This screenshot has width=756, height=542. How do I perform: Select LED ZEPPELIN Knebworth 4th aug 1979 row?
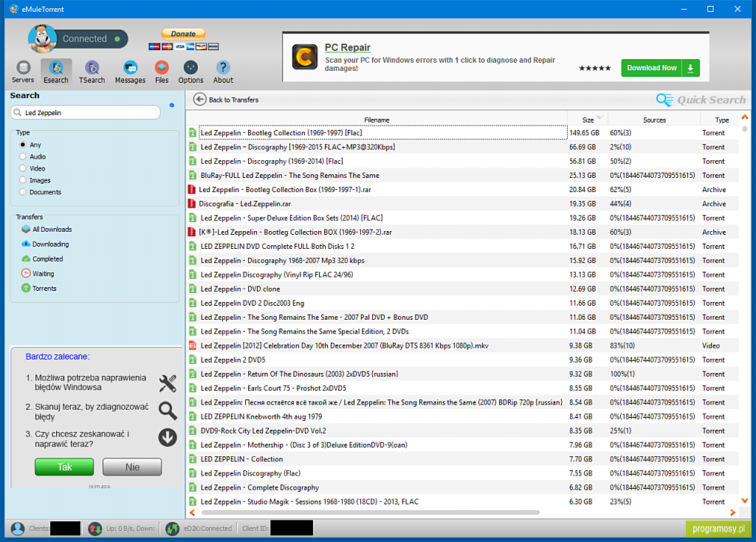tap(463, 416)
